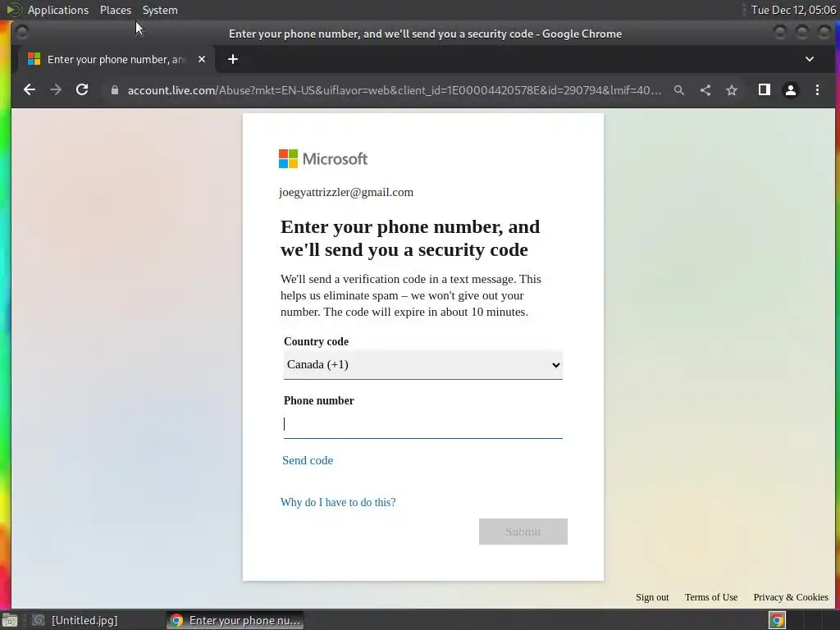This screenshot has height=630, width=840.
Task: Focus the Phone number input field
Action: (423, 424)
